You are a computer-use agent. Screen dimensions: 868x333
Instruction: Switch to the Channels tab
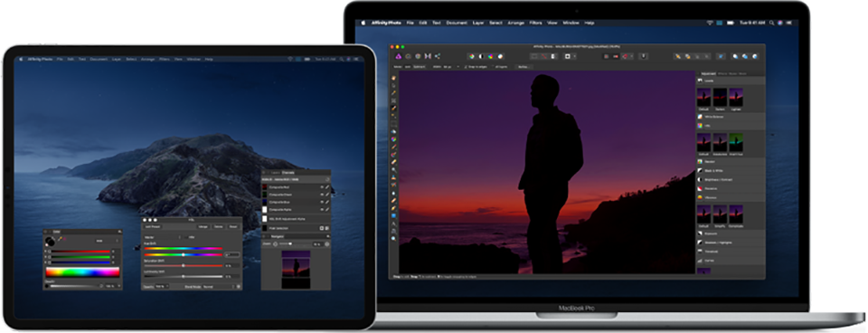pyautogui.click(x=288, y=172)
